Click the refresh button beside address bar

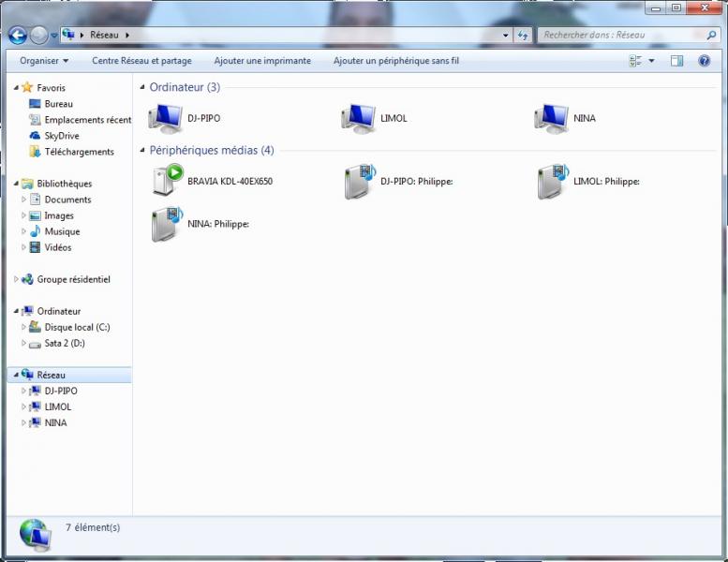pyautogui.click(x=523, y=36)
